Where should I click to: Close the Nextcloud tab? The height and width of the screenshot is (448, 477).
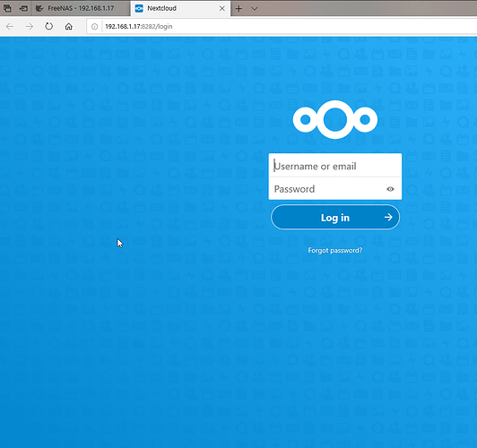pyautogui.click(x=222, y=8)
